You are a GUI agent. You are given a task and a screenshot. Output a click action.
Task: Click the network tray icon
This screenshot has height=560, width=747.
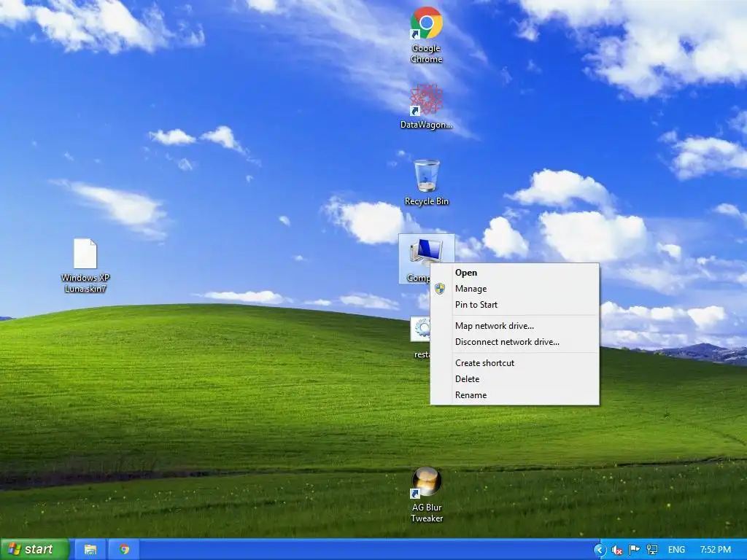[x=651, y=550]
